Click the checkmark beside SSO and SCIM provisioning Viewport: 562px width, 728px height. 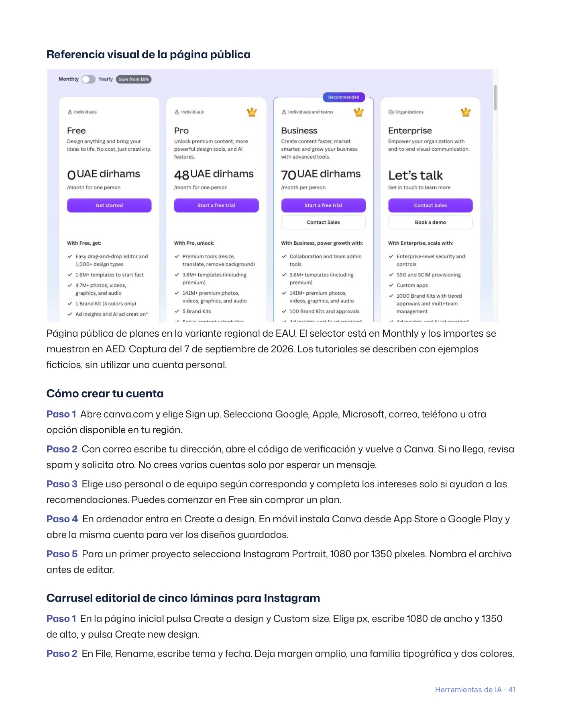(391, 275)
